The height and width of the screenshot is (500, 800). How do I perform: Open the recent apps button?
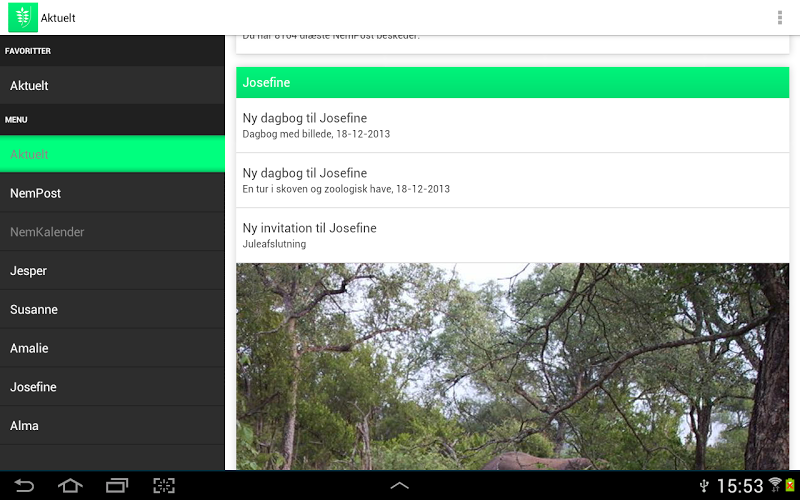[117, 485]
